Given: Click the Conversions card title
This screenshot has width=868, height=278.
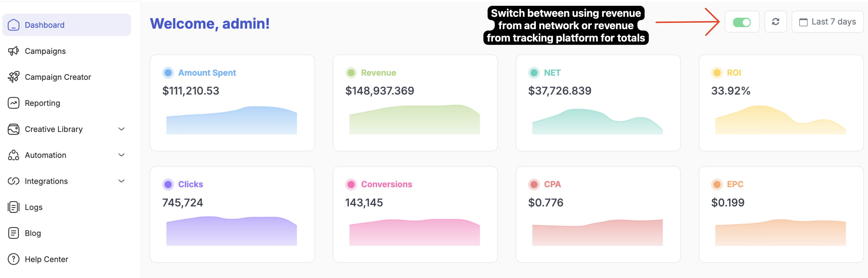Looking at the screenshot, I should (387, 184).
